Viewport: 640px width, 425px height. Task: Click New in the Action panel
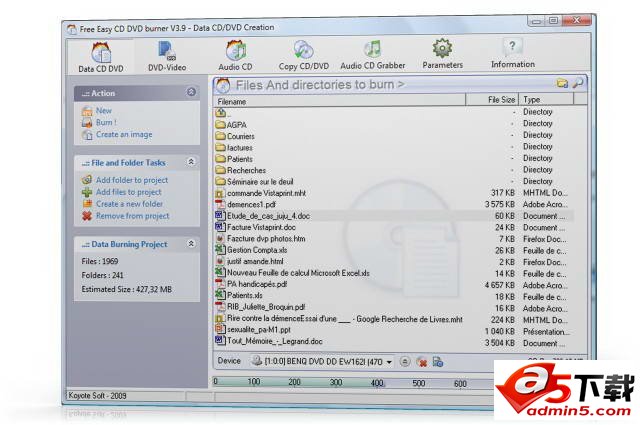pyautogui.click(x=104, y=111)
